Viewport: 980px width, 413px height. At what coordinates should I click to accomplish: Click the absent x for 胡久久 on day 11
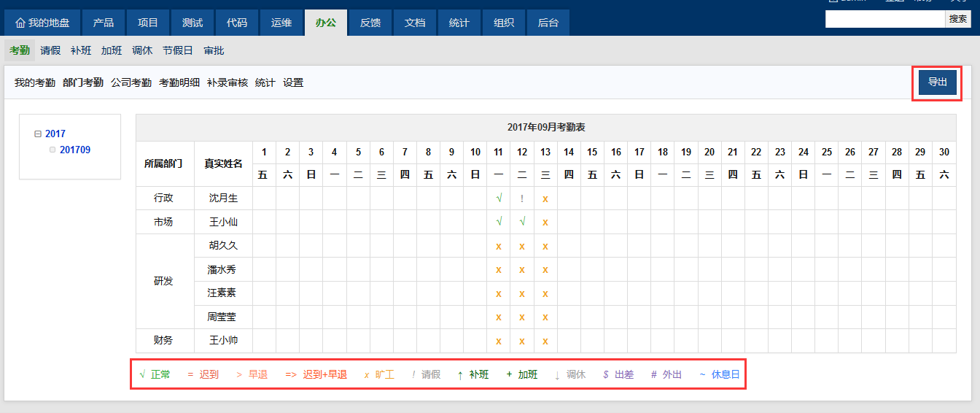(498, 246)
